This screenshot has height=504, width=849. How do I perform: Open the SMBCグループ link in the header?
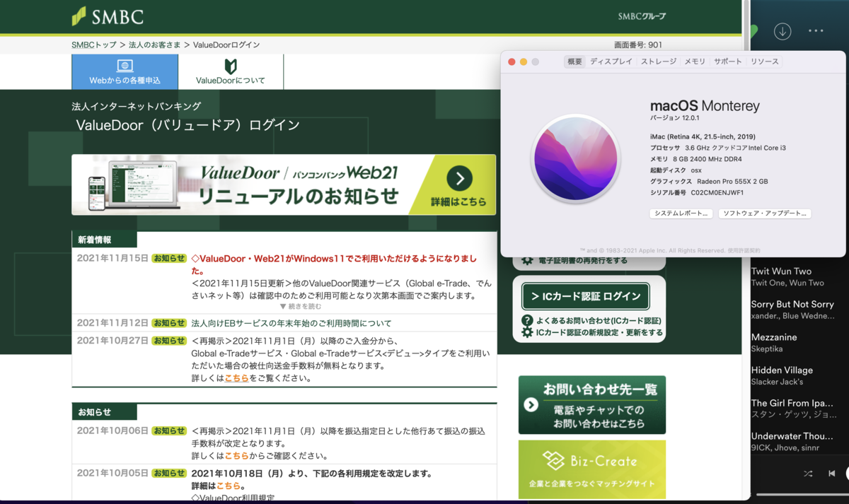642,16
